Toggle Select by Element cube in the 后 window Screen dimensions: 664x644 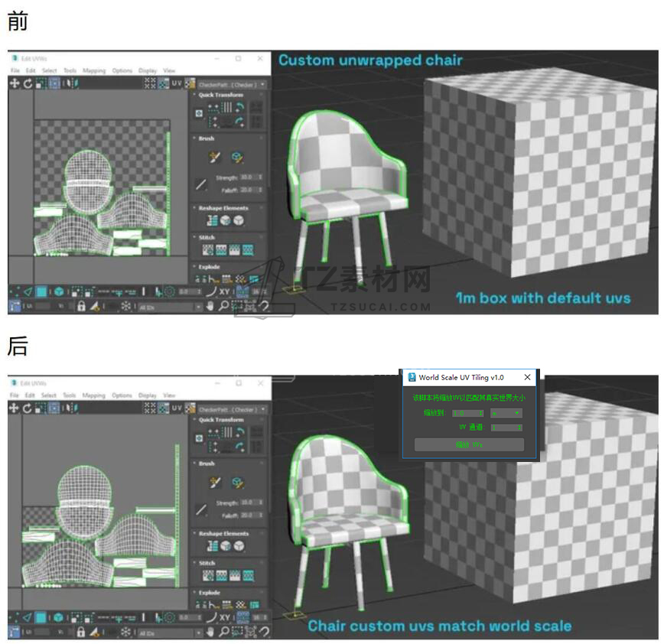pyautogui.click(x=58, y=617)
